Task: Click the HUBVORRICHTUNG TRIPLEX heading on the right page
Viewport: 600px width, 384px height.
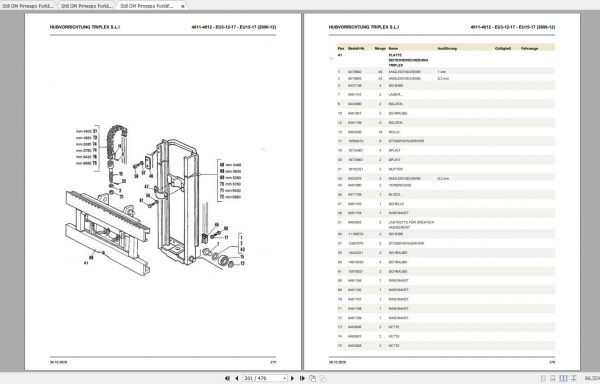Action: [364, 27]
